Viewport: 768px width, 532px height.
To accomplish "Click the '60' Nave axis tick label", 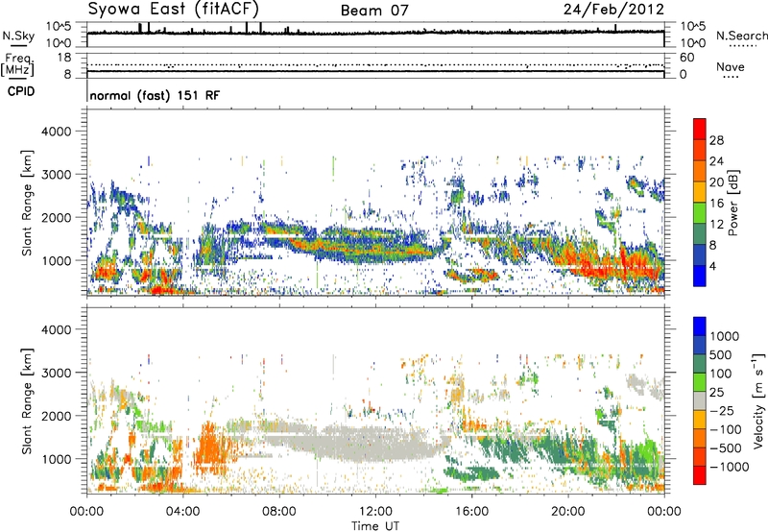I will click(x=686, y=58).
